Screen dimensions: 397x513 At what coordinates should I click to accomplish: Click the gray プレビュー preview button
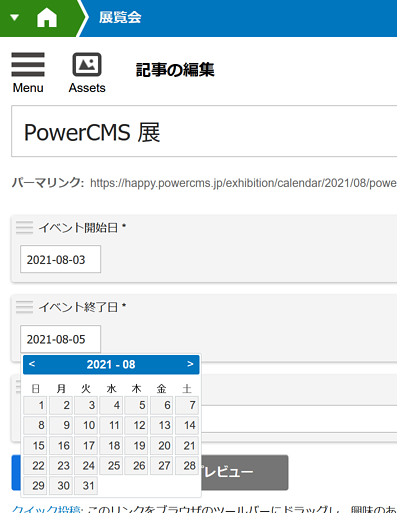coord(245,472)
